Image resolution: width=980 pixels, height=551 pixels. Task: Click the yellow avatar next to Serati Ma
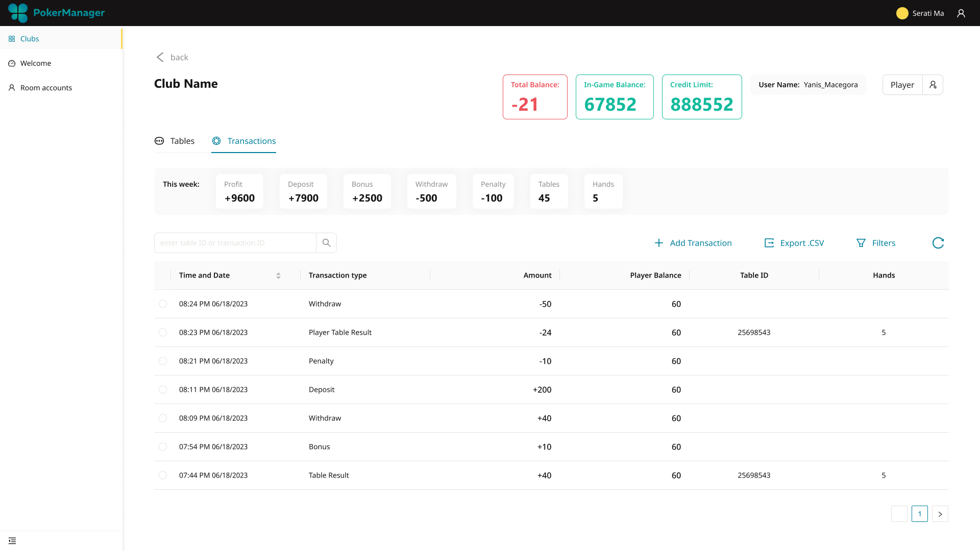(902, 13)
